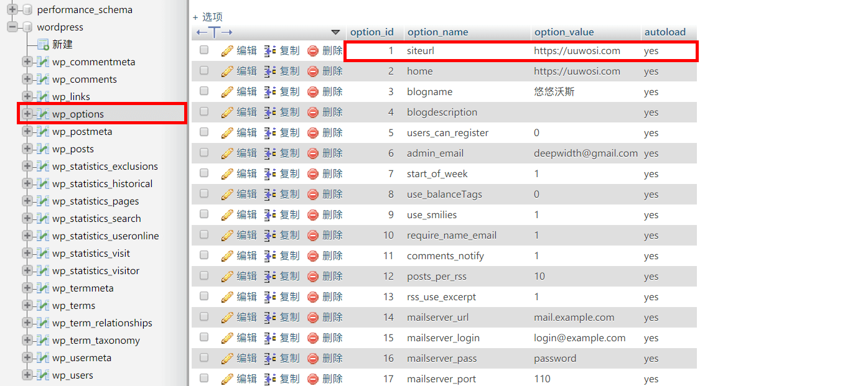The image size is (868, 386).
Task: Click the full texts toggle arrows in header
Action: coord(214,32)
